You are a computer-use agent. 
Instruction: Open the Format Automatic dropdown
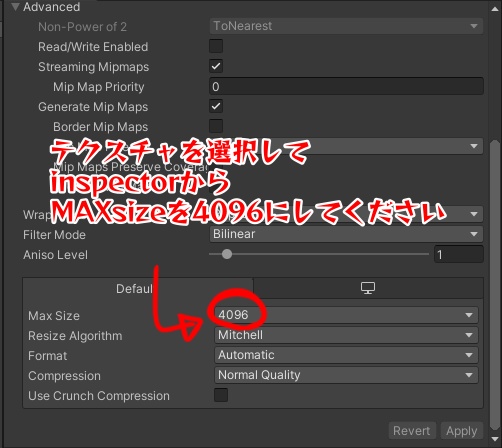(x=346, y=355)
